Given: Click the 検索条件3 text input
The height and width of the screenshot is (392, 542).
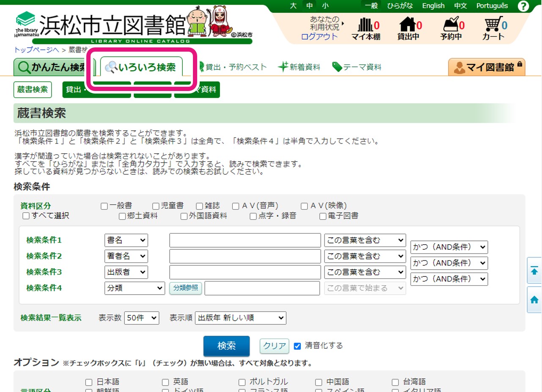Looking at the screenshot, I should [245, 272].
